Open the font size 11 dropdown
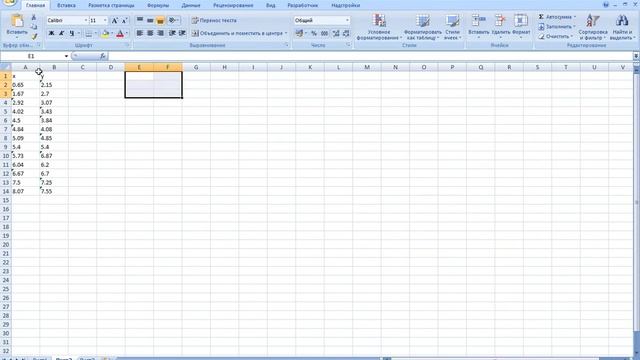Screen dimensions: 640x360 point(105,20)
